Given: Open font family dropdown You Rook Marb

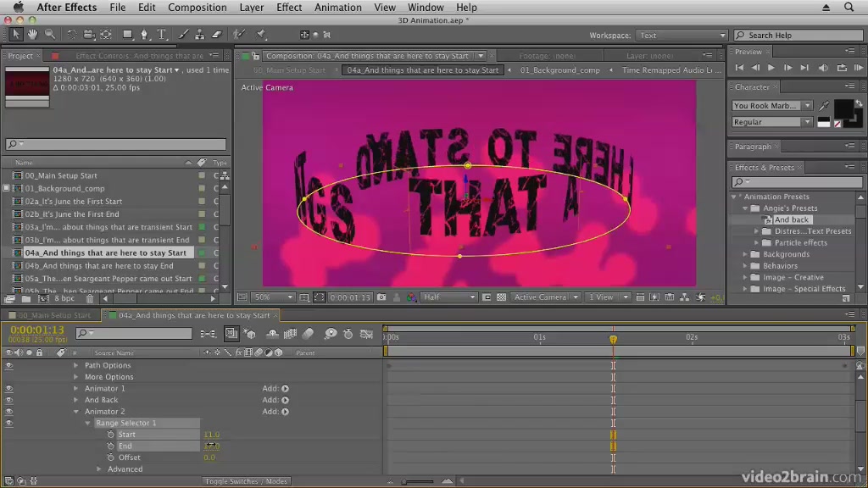Looking at the screenshot, I should tap(771, 105).
